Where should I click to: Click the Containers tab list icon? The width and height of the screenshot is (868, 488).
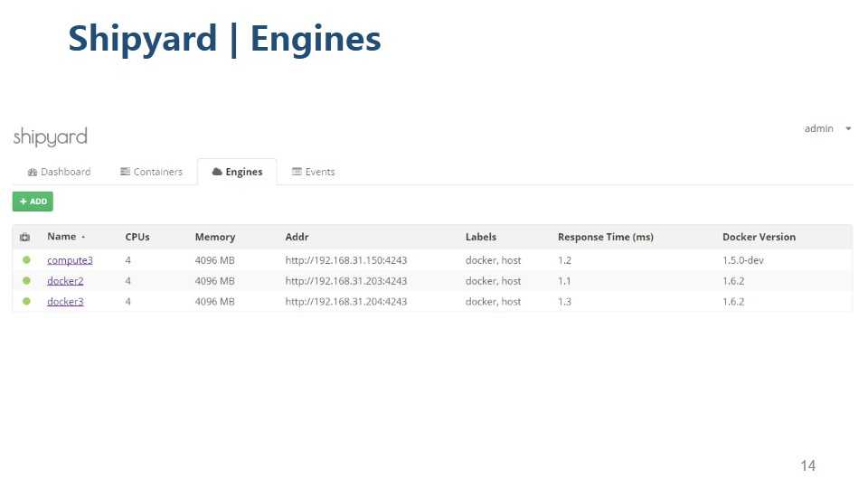coord(125,172)
